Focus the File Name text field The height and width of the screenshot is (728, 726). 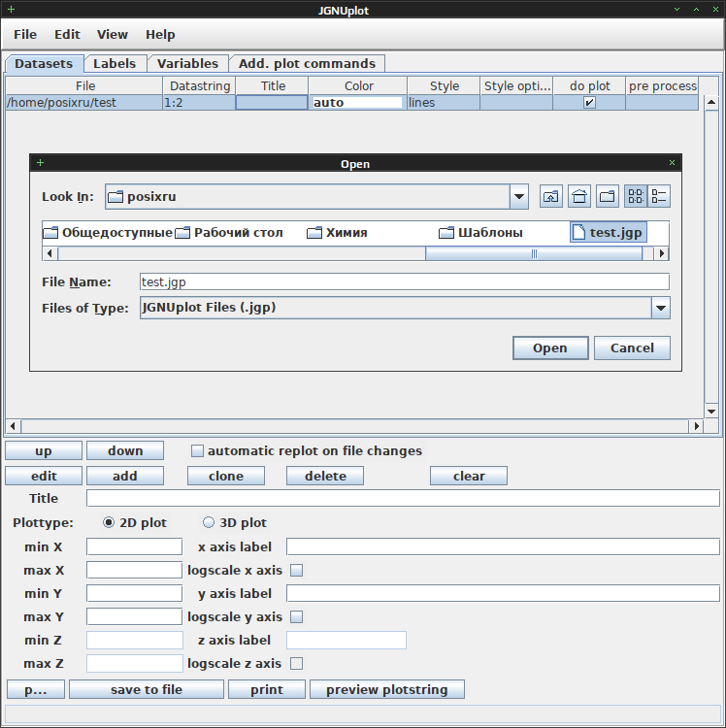(x=405, y=281)
